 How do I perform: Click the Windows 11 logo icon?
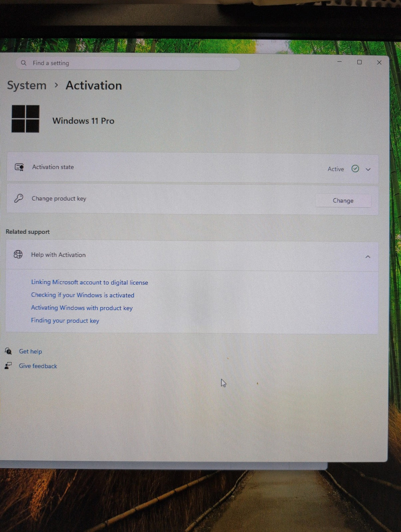[x=25, y=119]
